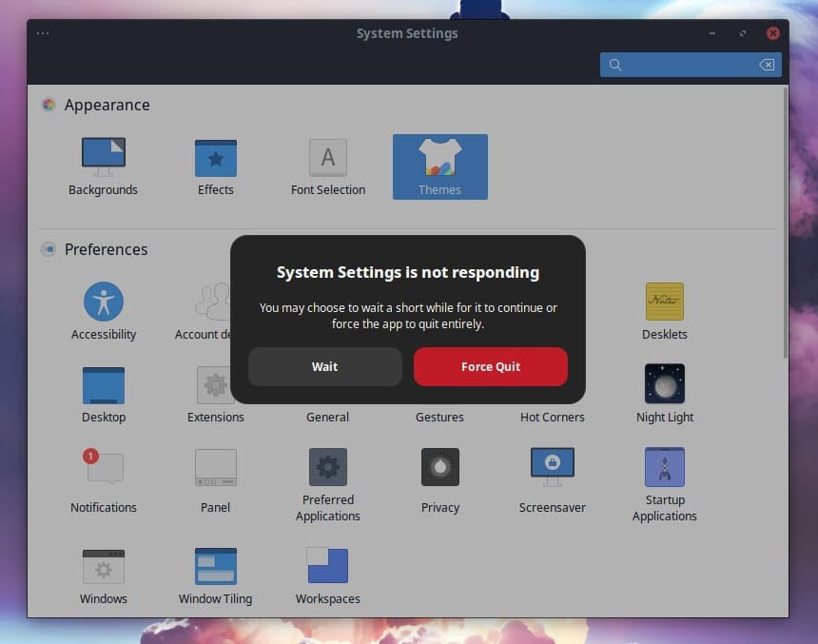
Task: Clear the search box with the X icon
Action: tap(767, 64)
